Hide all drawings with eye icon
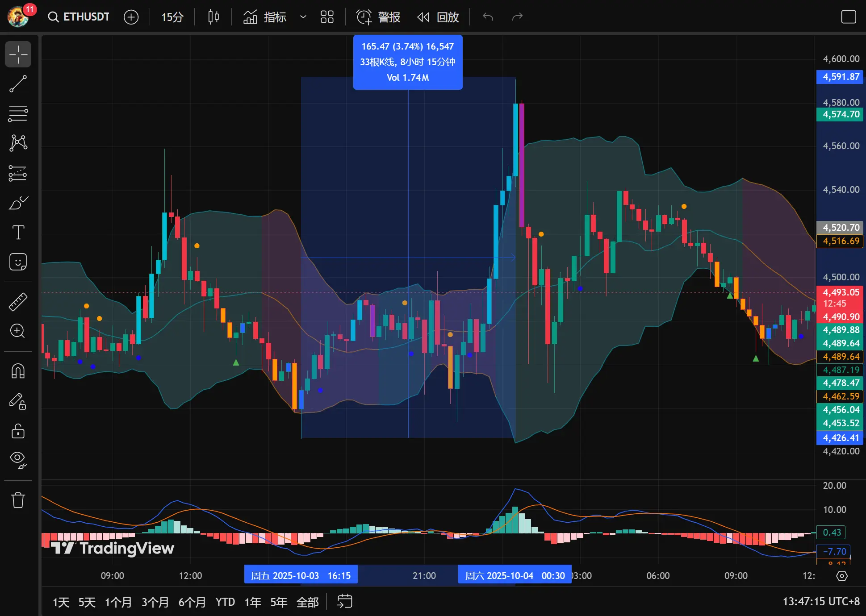This screenshot has height=616, width=866. (x=18, y=459)
